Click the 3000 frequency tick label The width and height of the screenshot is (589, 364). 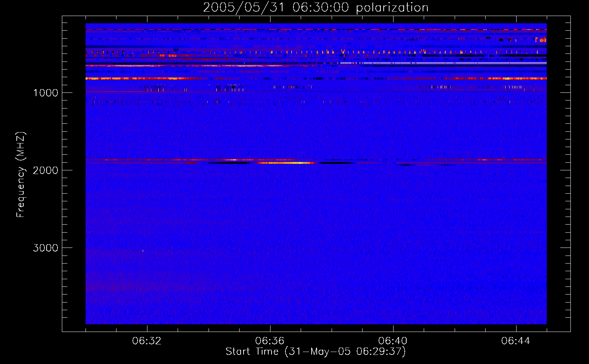(x=46, y=248)
